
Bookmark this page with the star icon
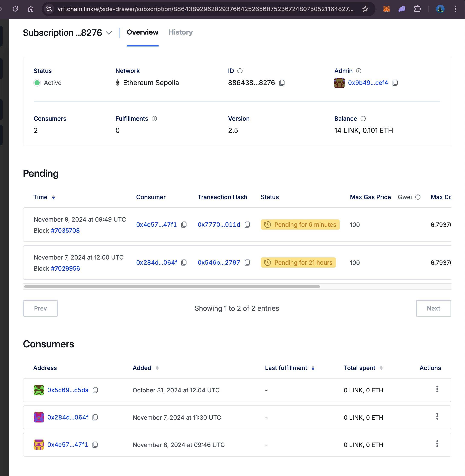(x=365, y=9)
